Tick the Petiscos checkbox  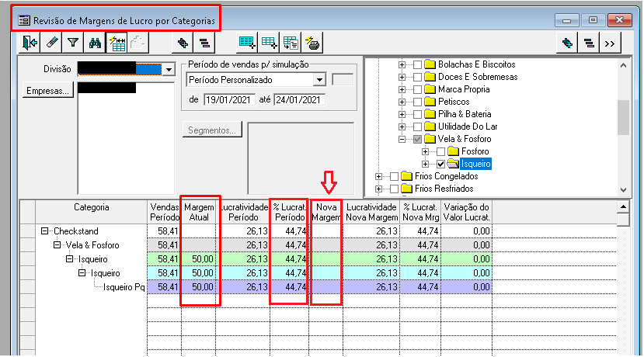(417, 102)
